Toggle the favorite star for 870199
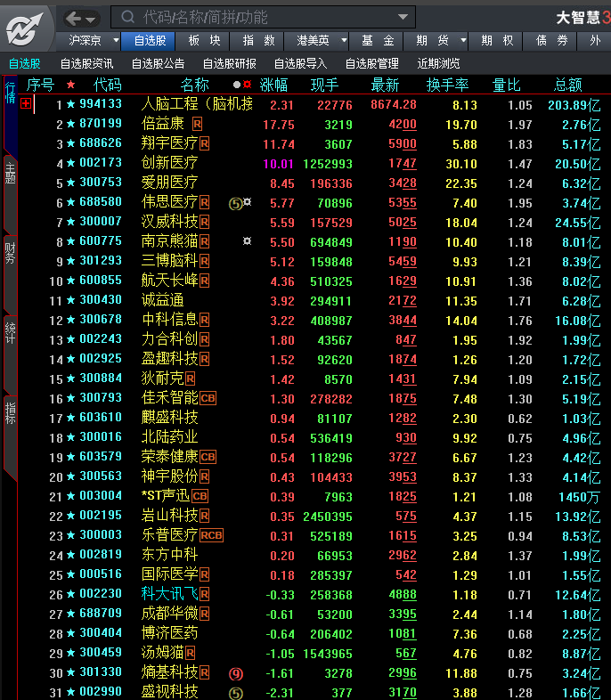The image size is (611, 700). click(70, 124)
